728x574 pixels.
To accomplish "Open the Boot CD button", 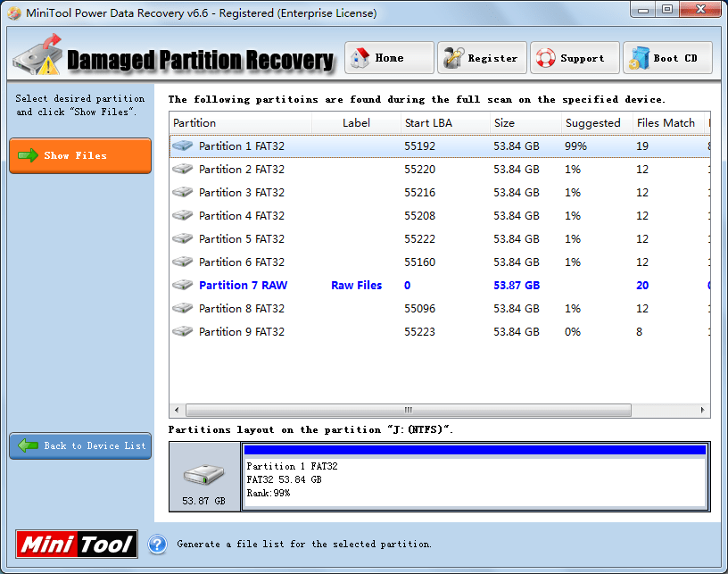I will click(x=667, y=58).
